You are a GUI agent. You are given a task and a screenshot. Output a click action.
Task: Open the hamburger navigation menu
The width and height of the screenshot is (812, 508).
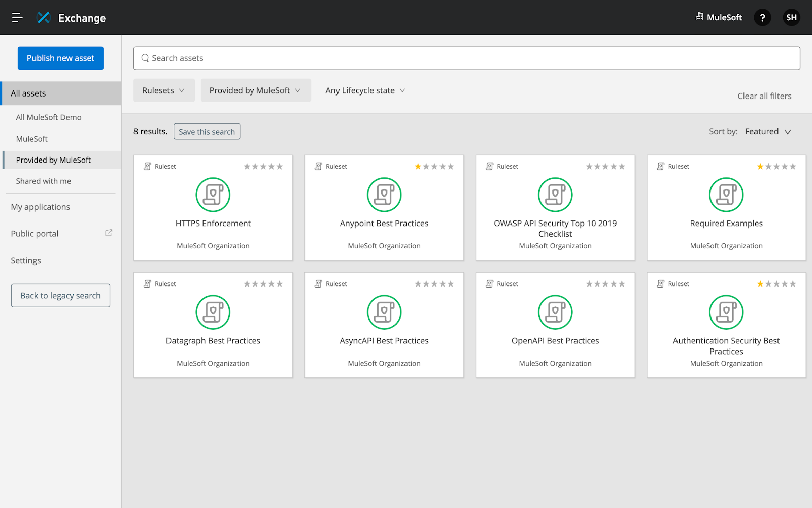coord(17,17)
